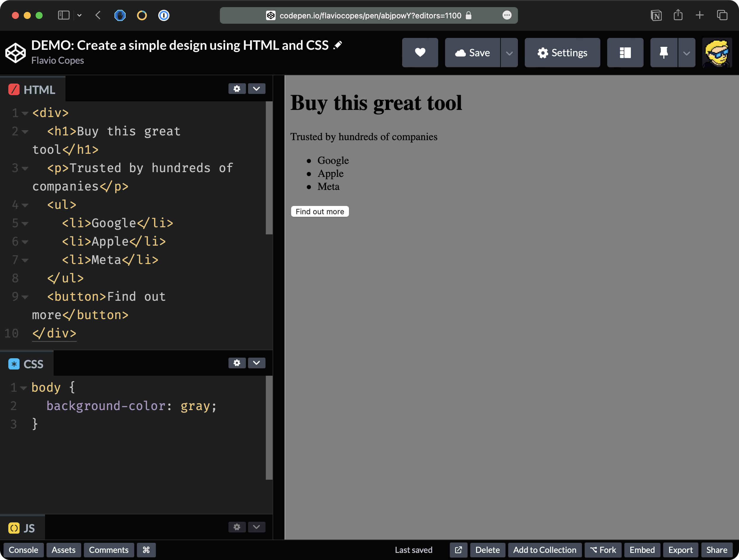Open the Assets tab

click(x=63, y=550)
